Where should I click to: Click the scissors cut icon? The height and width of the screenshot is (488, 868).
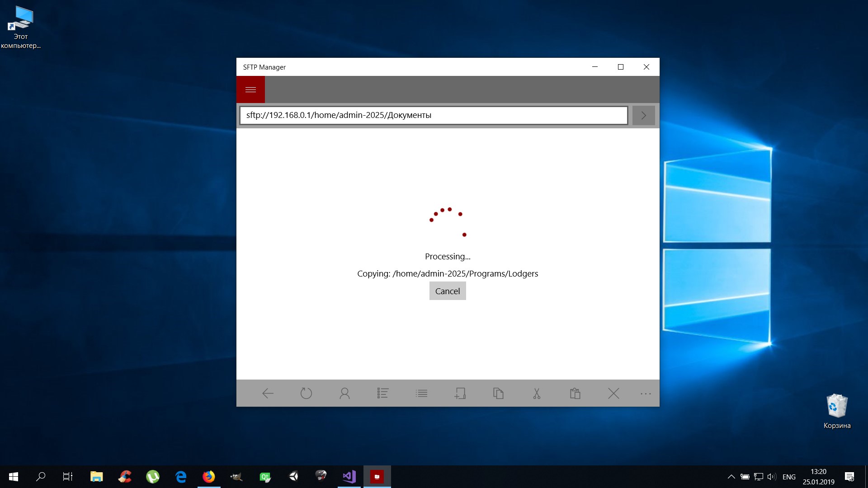537,394
